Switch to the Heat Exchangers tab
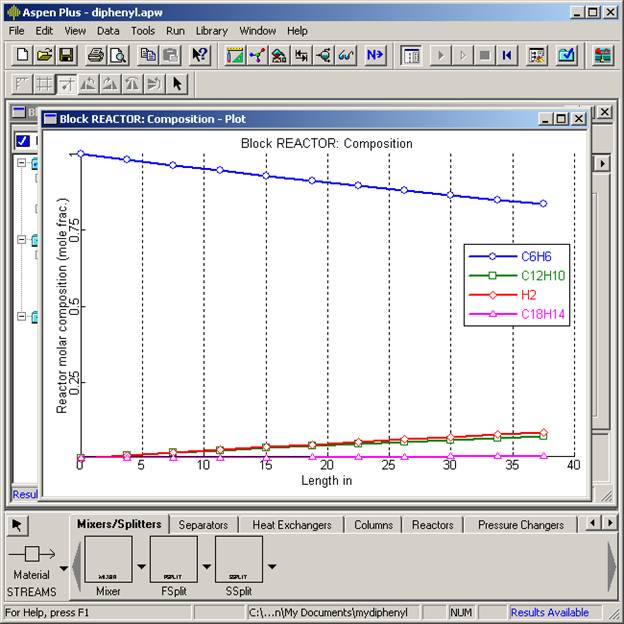 pyautogui.click(x=291, y=525)
